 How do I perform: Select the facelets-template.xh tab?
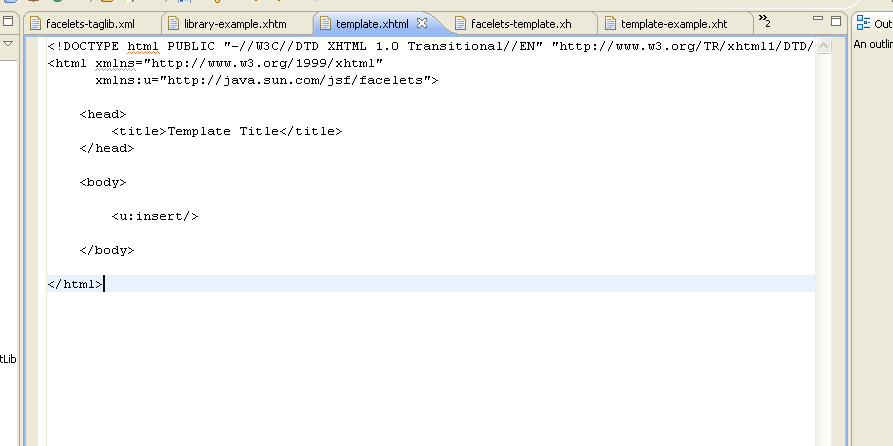[x=520, y=22]
